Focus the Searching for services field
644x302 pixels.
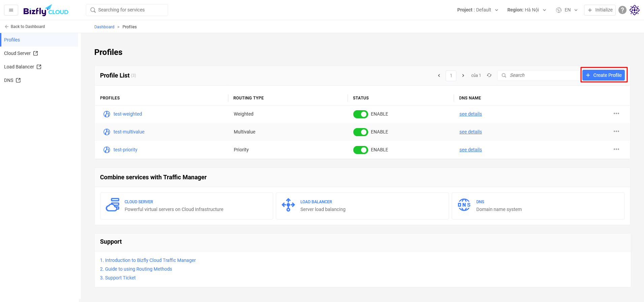pos(127,10)
